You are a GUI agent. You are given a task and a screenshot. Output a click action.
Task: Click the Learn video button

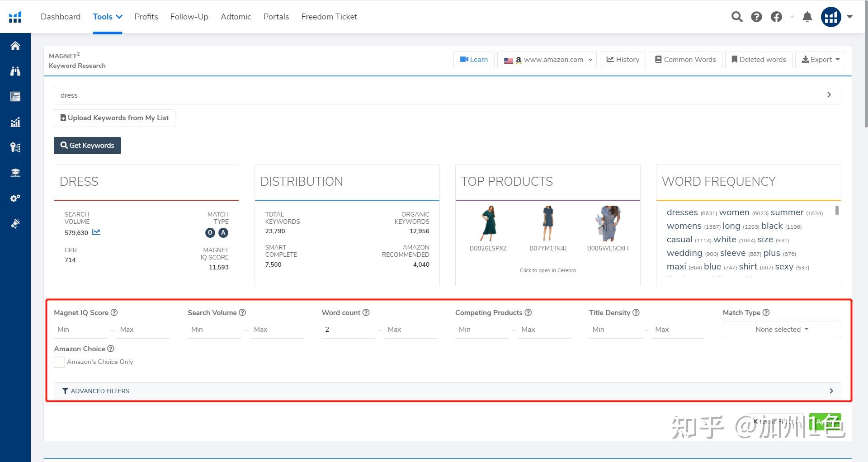click(x=474, y=60)
